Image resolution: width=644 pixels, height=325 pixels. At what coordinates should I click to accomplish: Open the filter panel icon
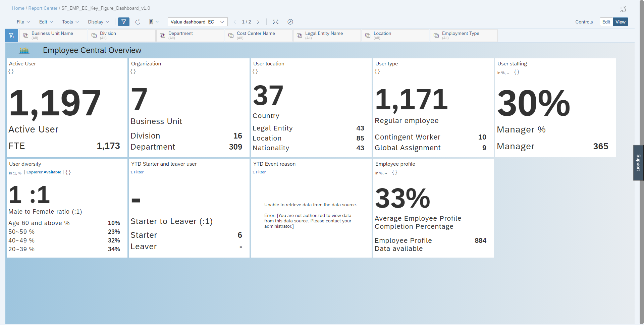tap(123, 22)
